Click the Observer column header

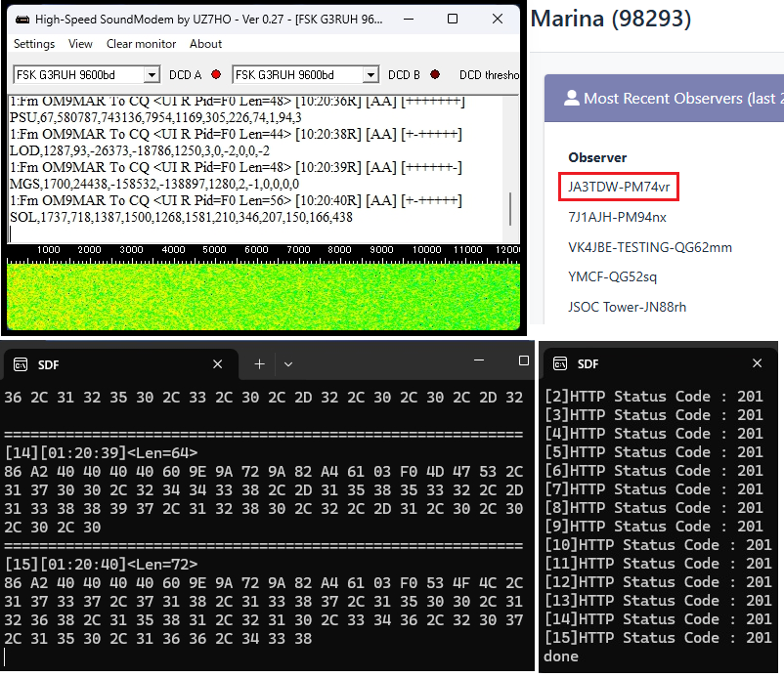point(597,157)
